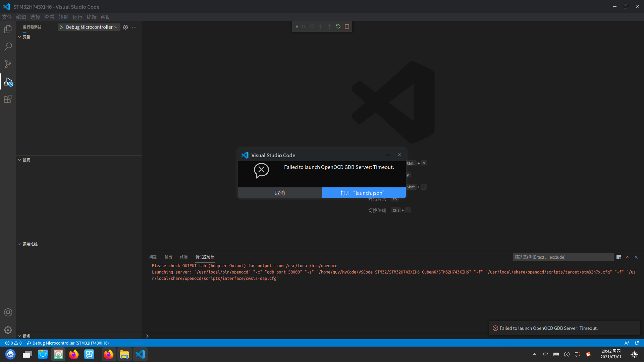Maximize the bottom panel size
This screenshot has width=644, height=362.
(x=628, y=257)
